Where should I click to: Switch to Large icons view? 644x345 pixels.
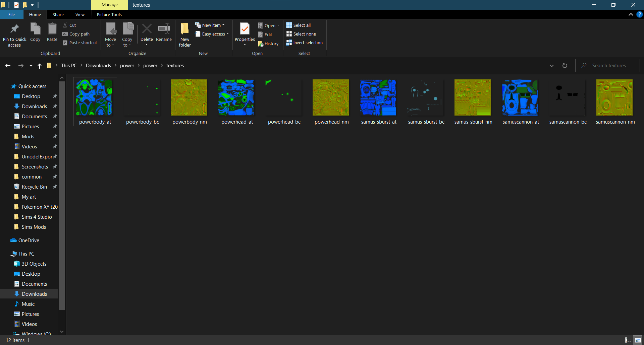pyautogui.click(x=638, y=340)
